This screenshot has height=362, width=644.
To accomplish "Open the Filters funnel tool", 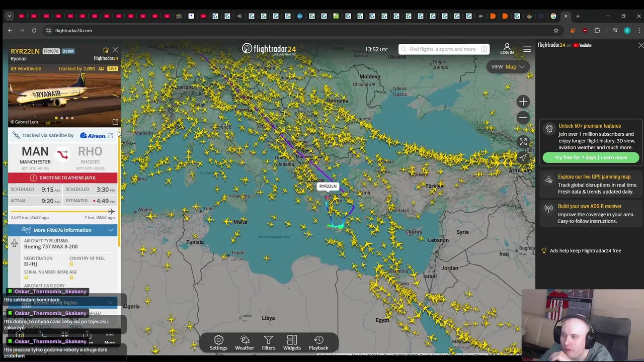I will (x=269, y=342).
